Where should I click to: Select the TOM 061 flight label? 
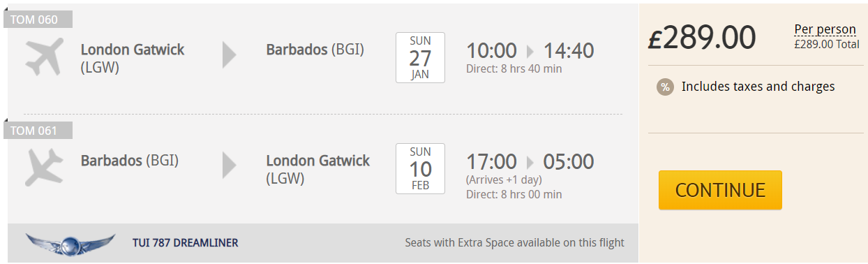38,131
